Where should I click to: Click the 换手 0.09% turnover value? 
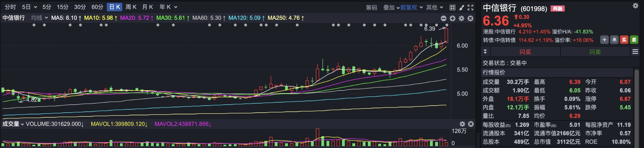coord(572,99)
